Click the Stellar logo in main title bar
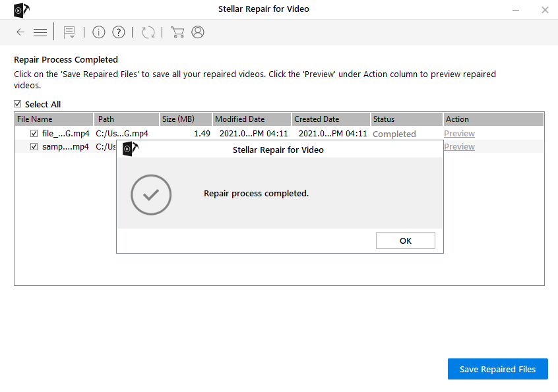Screen dimensions: 558x392 pos(21,11)
